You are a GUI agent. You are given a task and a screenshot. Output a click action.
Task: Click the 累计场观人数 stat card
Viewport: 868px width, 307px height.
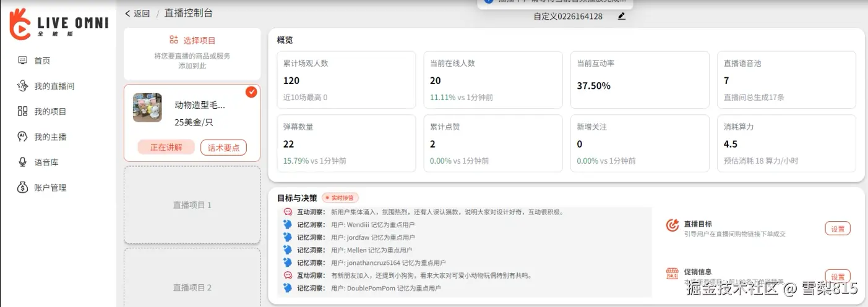346,80
